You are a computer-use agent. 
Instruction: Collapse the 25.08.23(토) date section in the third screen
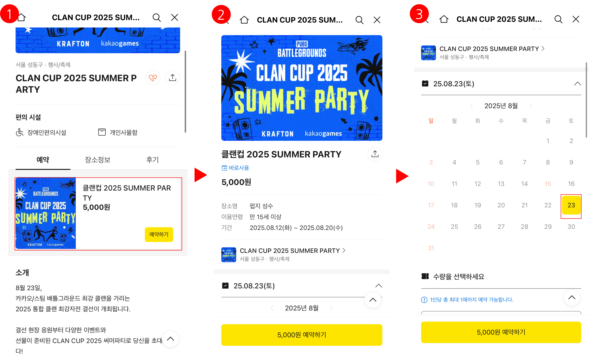577,84
